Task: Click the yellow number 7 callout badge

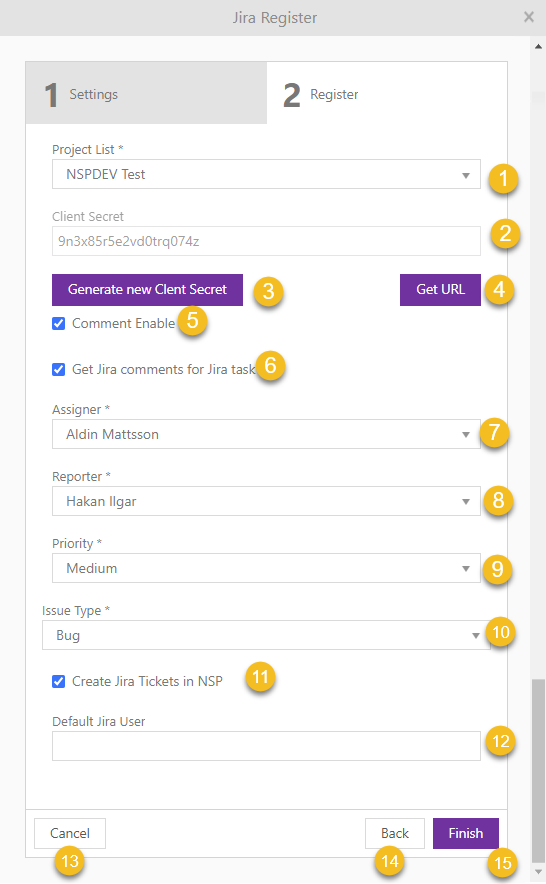Action: click(x=494, y=432)
